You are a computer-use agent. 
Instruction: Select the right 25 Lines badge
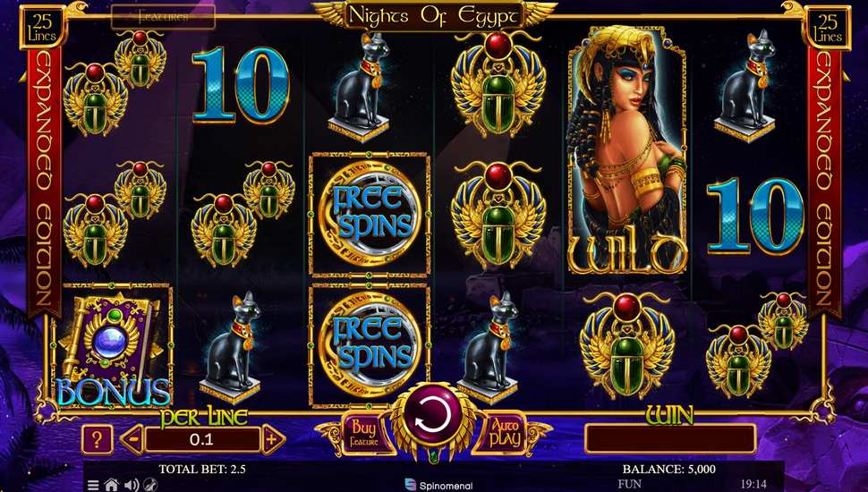(x=828, y=28)
